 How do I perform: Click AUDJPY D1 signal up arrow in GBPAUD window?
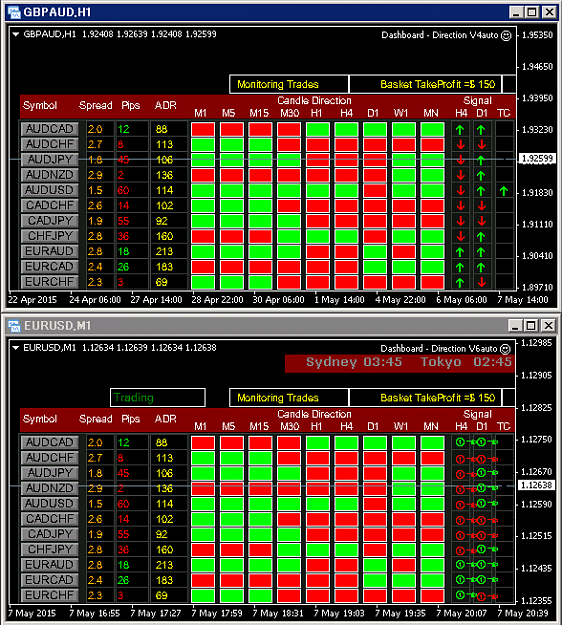(x=481, y=160)
